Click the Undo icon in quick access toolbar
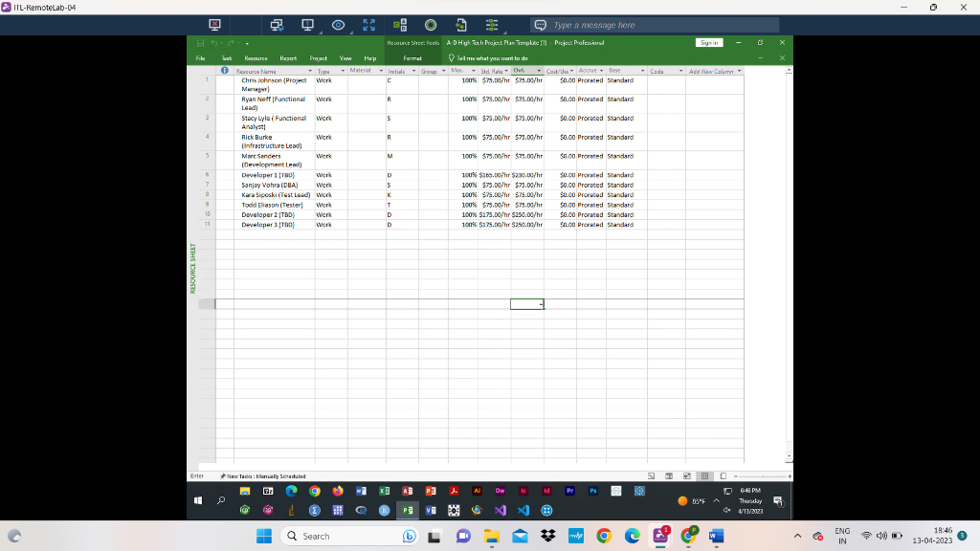The image size is (980, 551). point(213,43)
